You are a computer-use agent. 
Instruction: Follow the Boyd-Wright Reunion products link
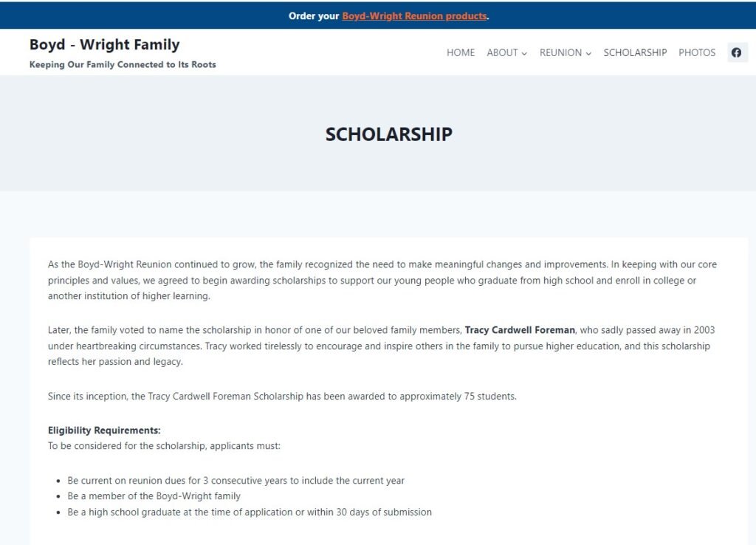(414, 16)
